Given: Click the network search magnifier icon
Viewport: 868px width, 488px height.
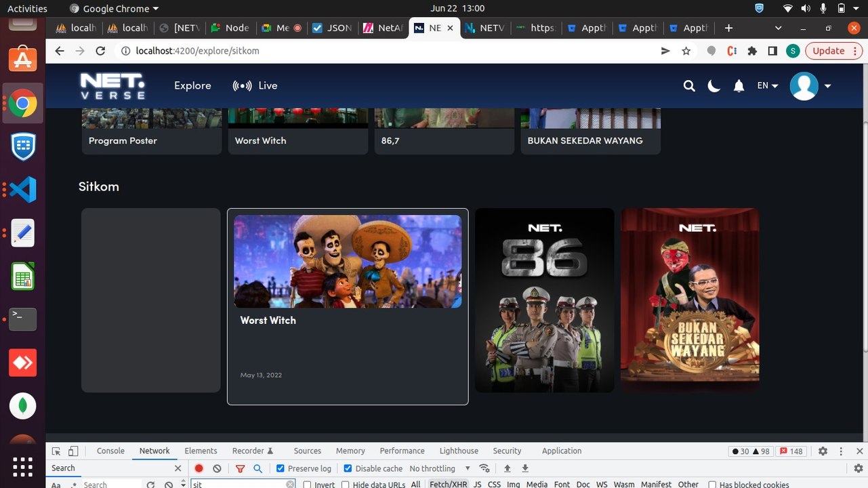Looking at the screenshot, I should [257, 468].
